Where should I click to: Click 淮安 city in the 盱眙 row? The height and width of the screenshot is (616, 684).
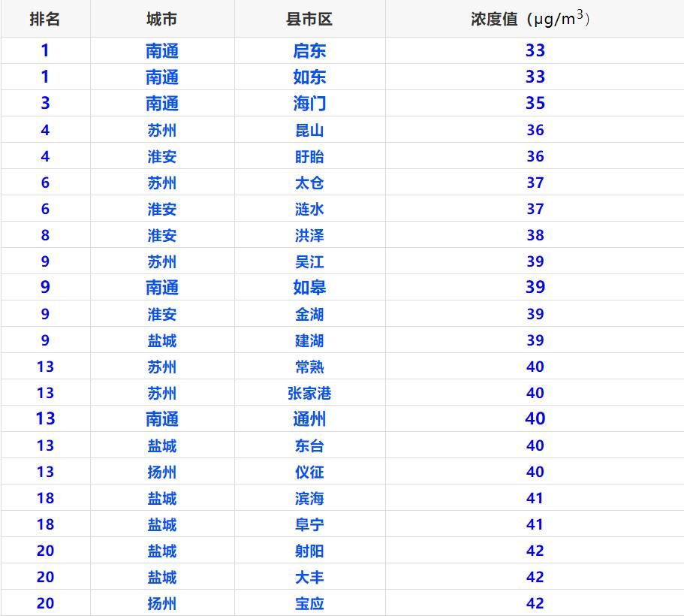pyautogui.click(x=162, y=156)
